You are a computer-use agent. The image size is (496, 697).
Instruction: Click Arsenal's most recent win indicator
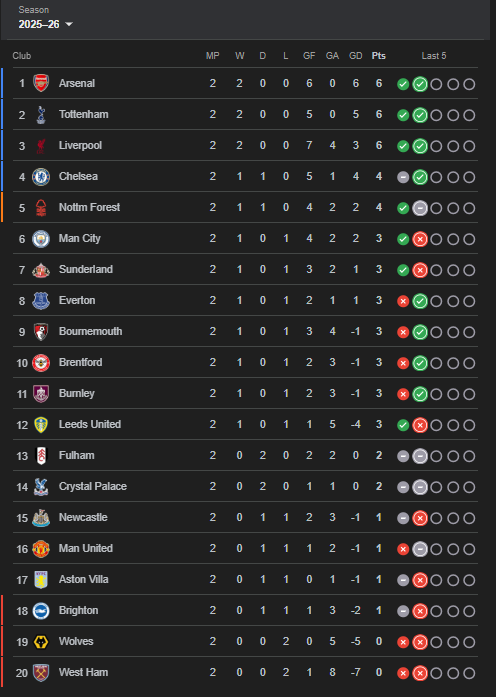(x=420, y=84)
